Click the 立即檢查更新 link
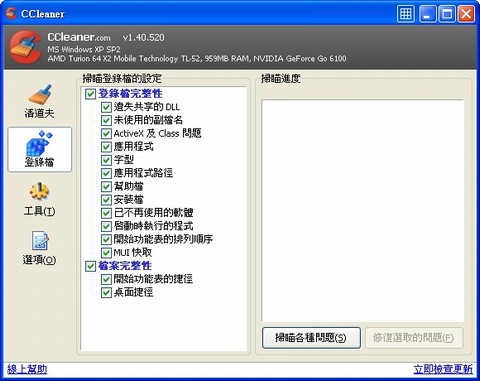Screen dimensions: 480x381 443,369
